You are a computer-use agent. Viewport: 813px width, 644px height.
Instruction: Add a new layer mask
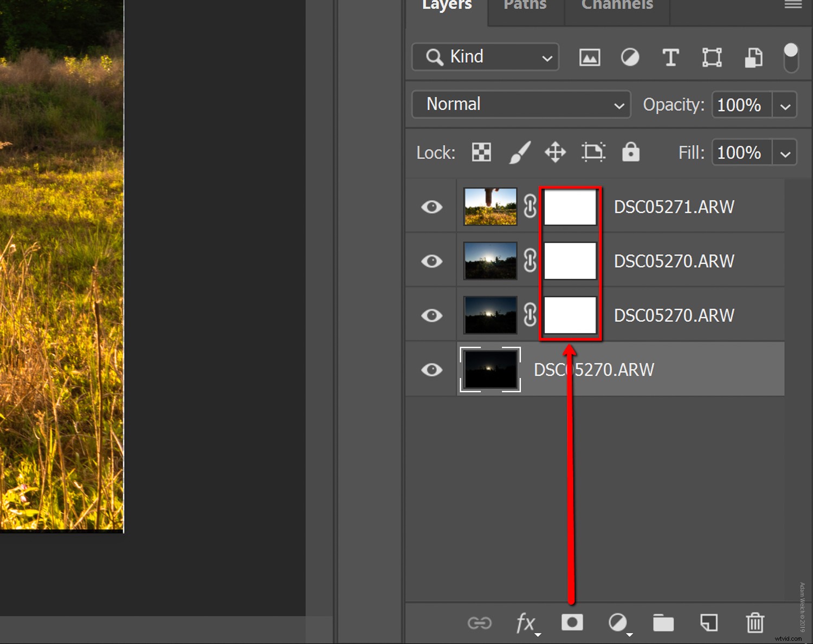click(x=572, y=623)
